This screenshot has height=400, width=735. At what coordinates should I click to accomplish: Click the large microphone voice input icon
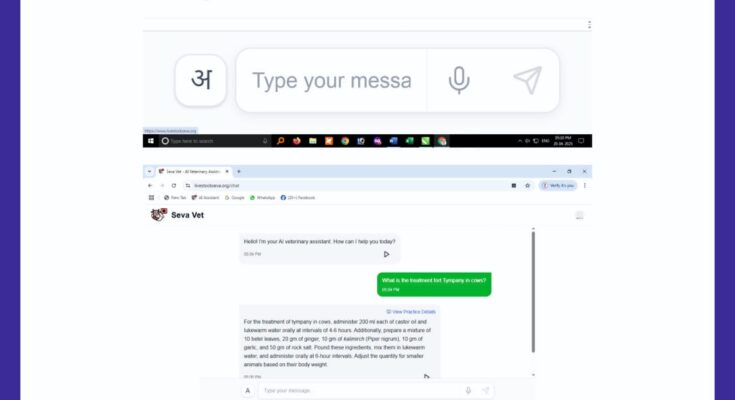[x=459, y=80]
